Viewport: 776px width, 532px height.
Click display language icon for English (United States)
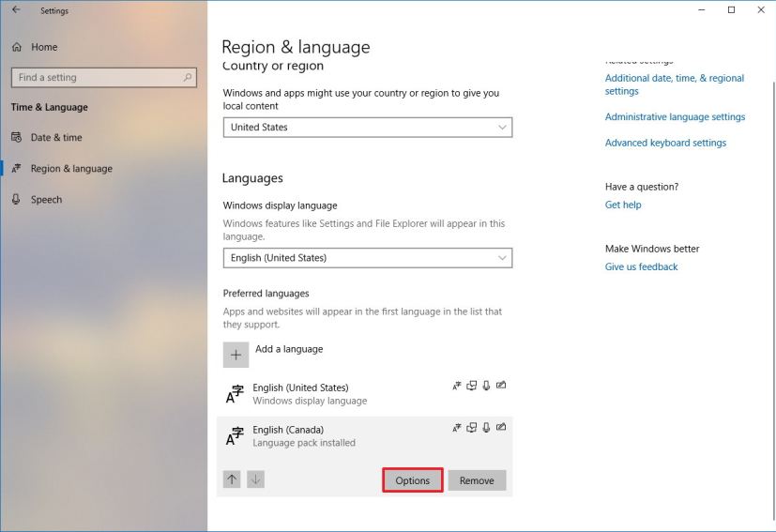click(457, 386)
